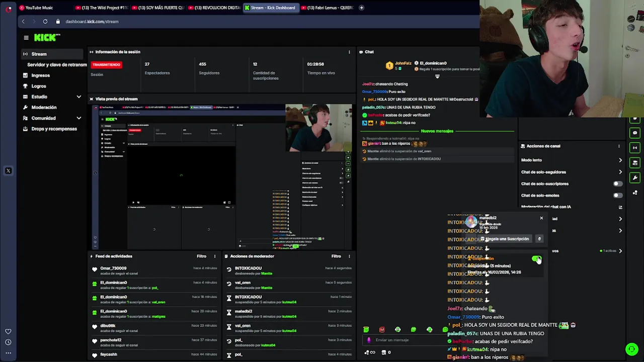Screen dimensions: 644x362
Task: Click the green hat emote in quick emotes
Action: click(366, 330)
